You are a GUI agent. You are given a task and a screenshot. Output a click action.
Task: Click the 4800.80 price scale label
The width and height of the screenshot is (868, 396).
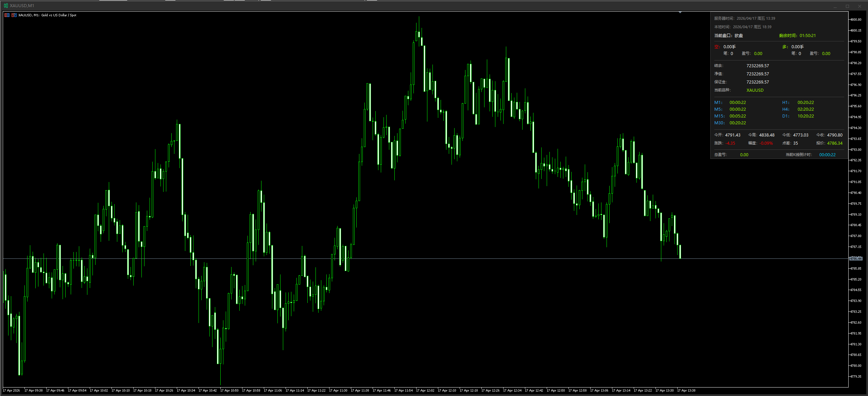tap(856, 20)
